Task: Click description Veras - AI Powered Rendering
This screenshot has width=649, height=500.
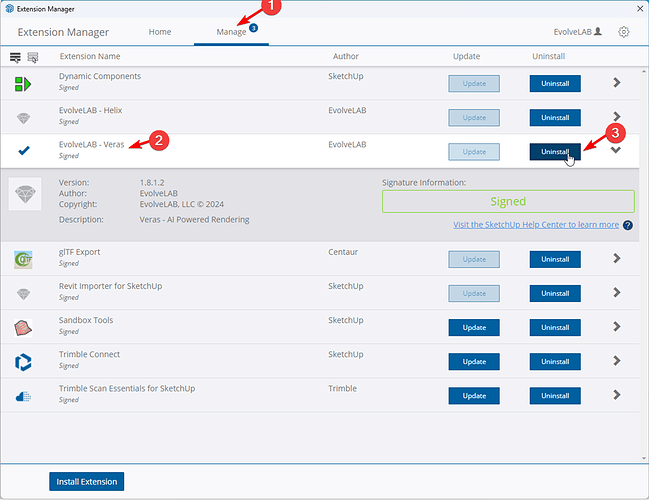Action: coord(194,220)
